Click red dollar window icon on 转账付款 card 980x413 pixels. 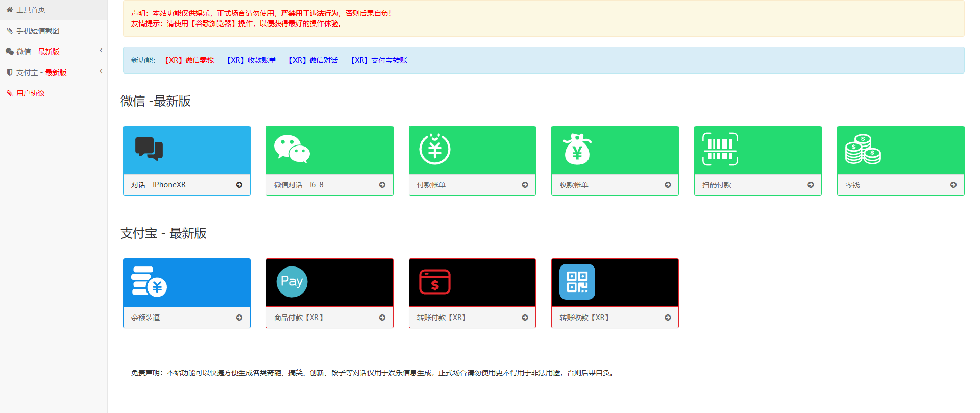click(435, 282)
